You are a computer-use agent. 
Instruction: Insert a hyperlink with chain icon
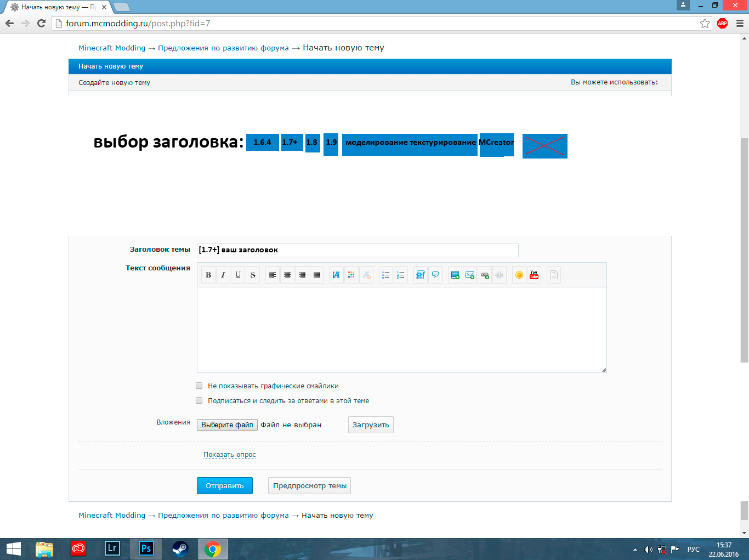tap(485, 275)
